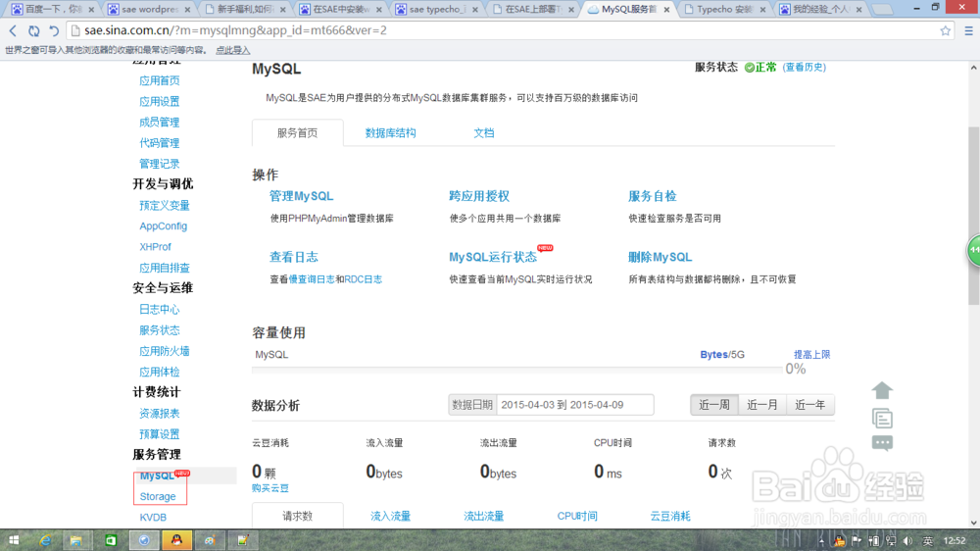The width and height of the screenshot is (980, 551).
Task: Click the MySQL capacity usage bar
Action: 516,370
